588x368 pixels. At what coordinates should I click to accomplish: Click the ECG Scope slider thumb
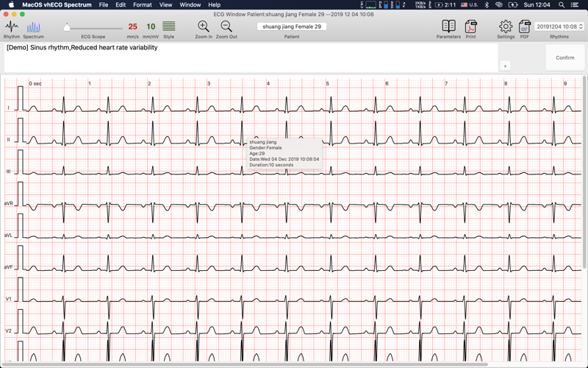click(67, 27)
